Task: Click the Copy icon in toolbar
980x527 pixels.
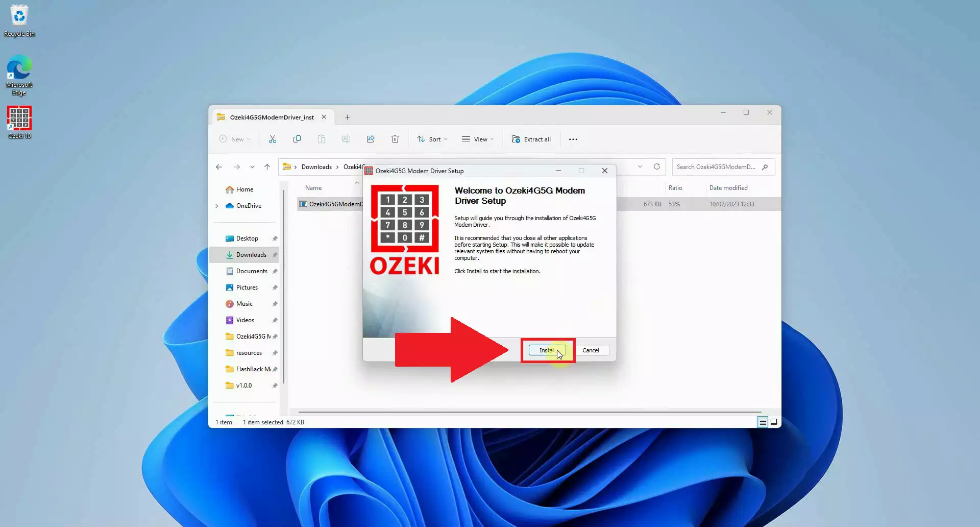Action: pyautogui.click(x=297, y=139)
